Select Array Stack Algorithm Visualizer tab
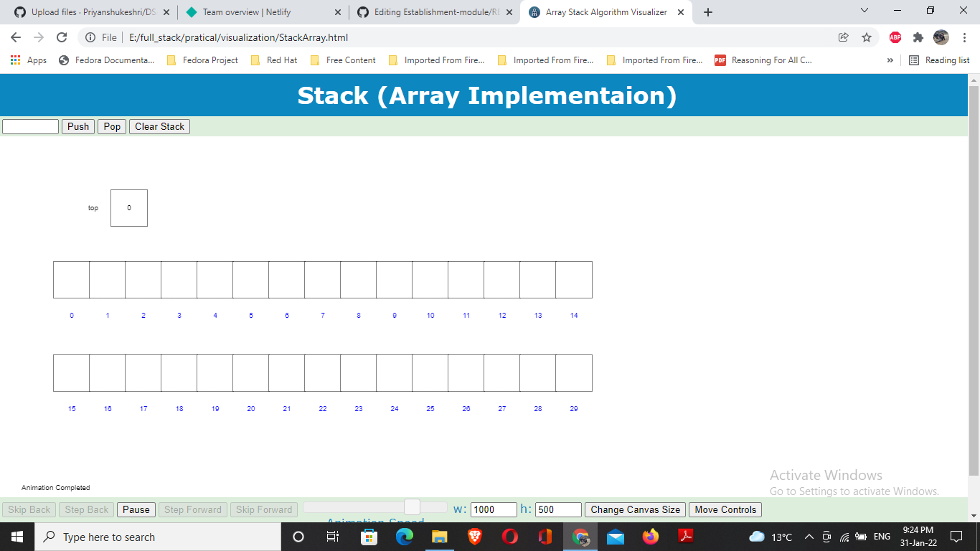Viewport: 980px width, 551px height. (606, 12)
